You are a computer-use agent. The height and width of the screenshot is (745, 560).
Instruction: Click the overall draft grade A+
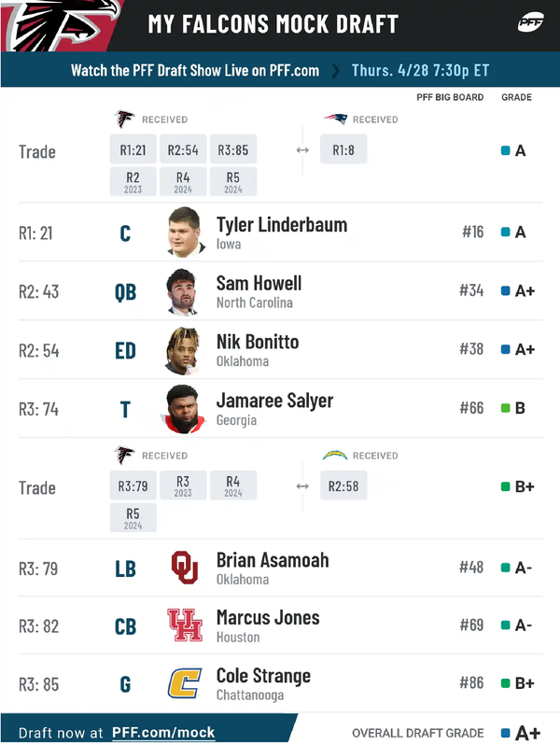tap(527, 733)
